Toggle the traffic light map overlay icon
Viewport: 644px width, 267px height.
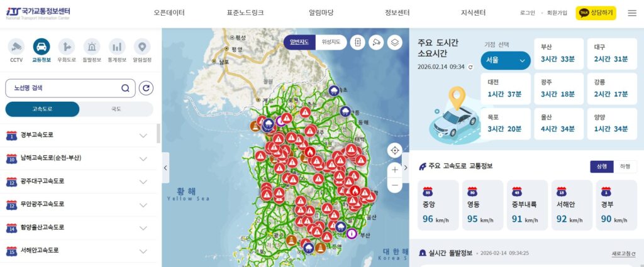point(358,42)
